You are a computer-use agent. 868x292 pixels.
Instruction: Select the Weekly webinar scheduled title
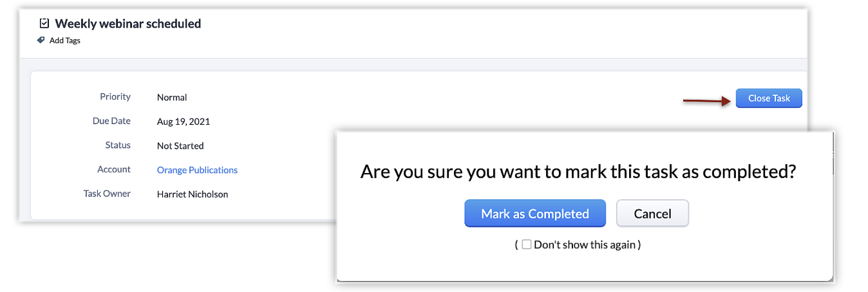point(128,24)
